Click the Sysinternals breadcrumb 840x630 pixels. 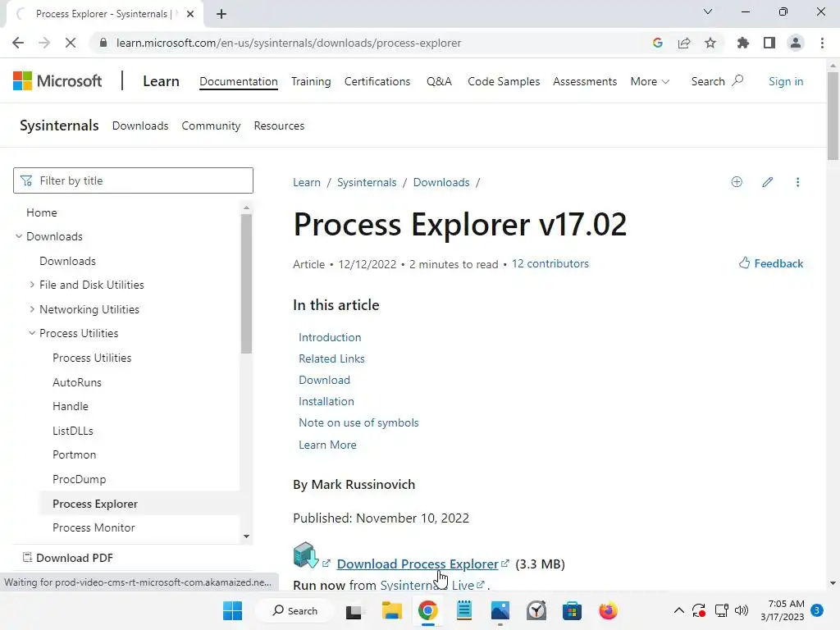click(x=367, y=183)
